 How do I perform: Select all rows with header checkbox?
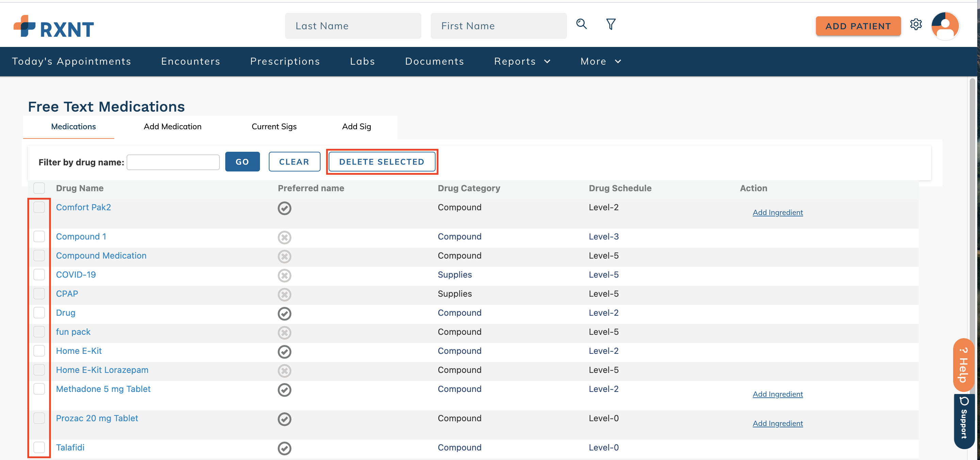click(39, 188)
